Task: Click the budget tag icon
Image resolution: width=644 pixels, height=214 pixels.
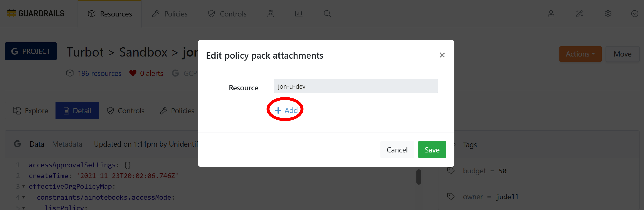Action: 450,171
